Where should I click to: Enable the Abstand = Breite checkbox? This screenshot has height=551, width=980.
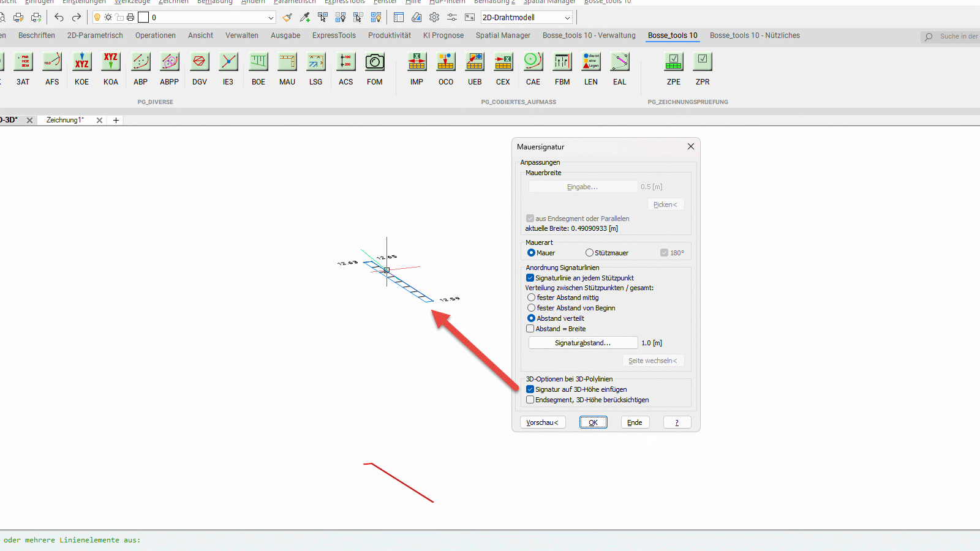pyautogui.click(x=530, y=329)
